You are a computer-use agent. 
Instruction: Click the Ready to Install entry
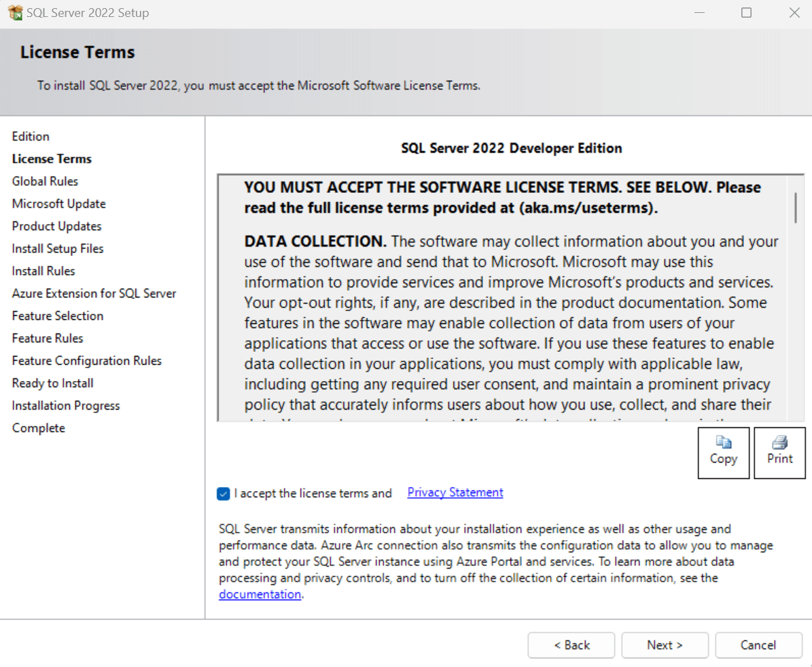coord(53,384)
